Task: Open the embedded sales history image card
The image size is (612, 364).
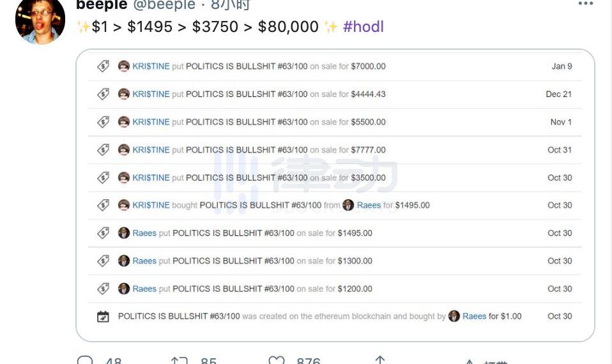Action: click(335, 195)
